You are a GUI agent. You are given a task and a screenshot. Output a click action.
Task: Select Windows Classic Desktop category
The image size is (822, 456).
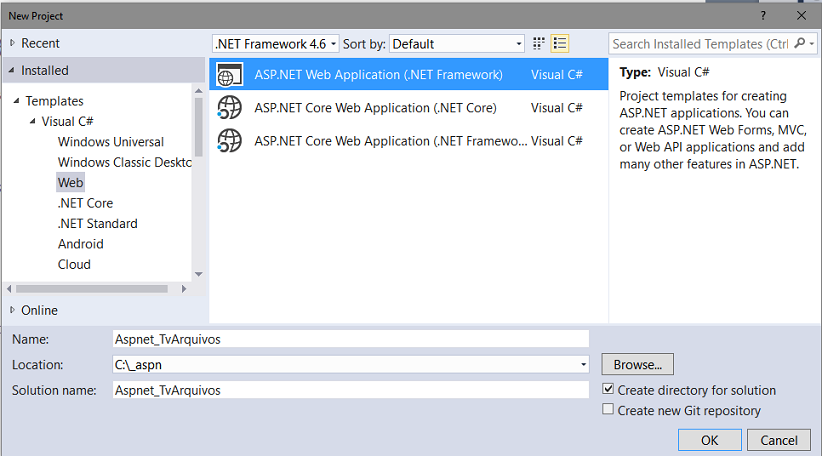[124, 162]
